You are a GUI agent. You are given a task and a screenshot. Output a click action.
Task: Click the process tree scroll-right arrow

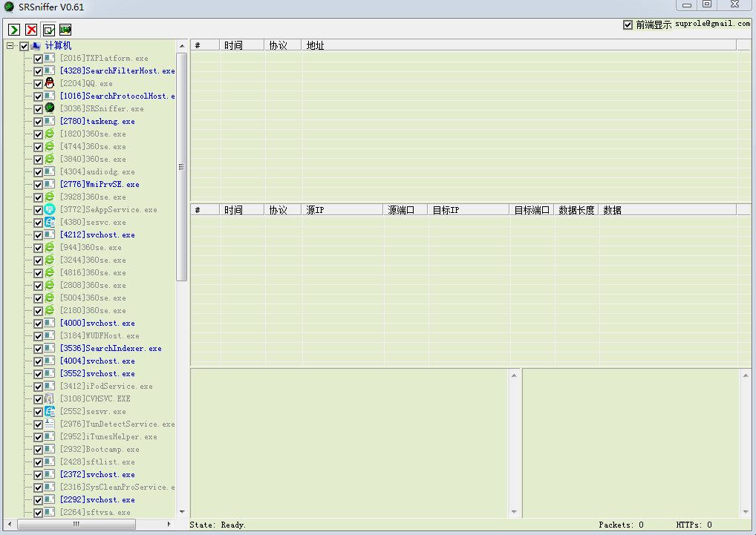click(169, 524)
